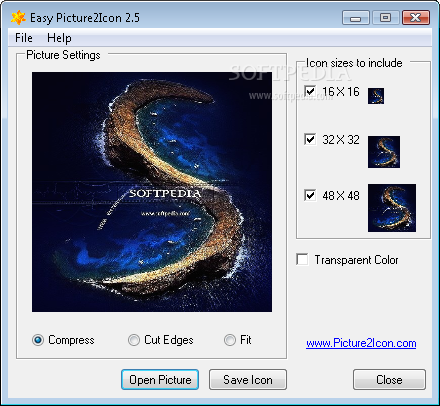Click the Easy Picture2Icon app icon in title bar
Image resolution: width=440 pixels, height=406 pixels.
[18, 17]
